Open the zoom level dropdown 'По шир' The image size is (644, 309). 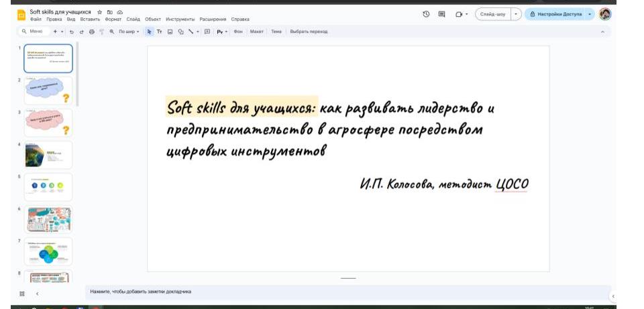coord(129,32)
